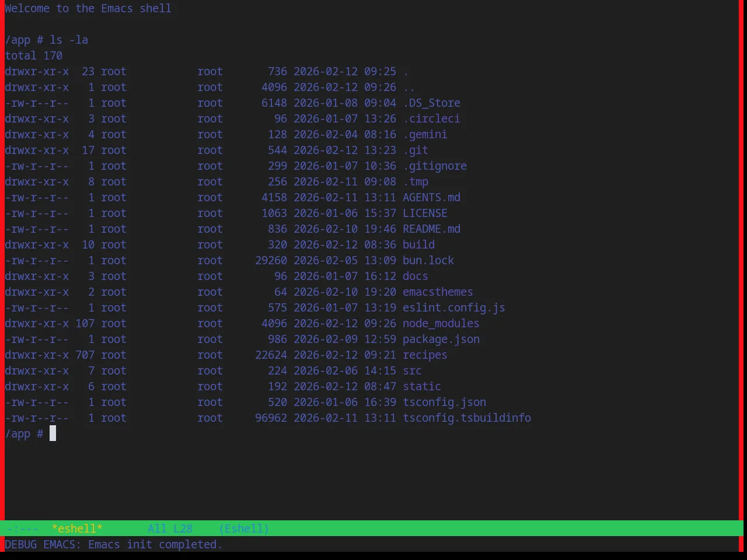
Task: Click the .tmp directory name
Action: (416, 181)
